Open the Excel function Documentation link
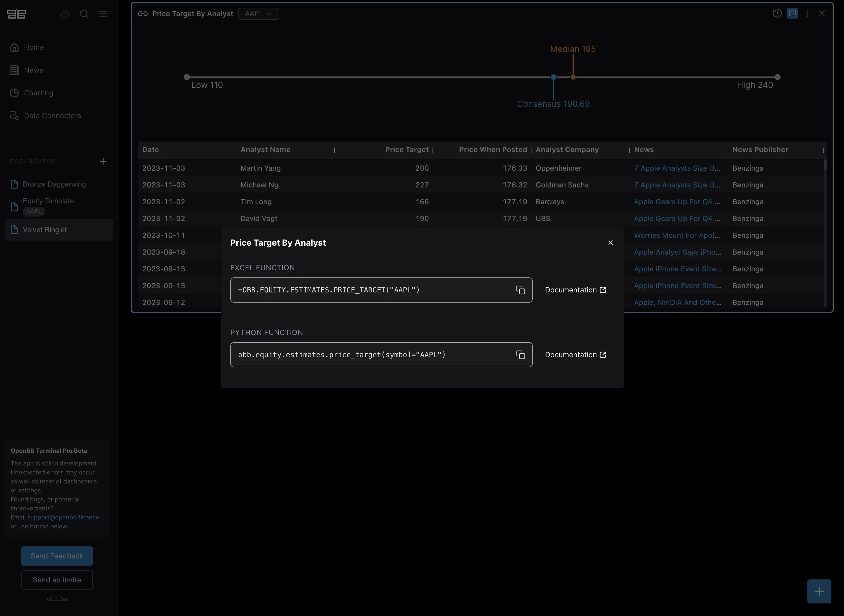Screen dimensions: 844x616 point(575,290)
